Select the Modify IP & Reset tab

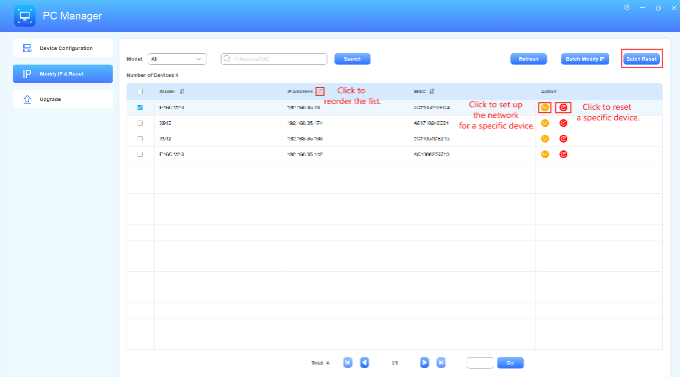point(63,74)
